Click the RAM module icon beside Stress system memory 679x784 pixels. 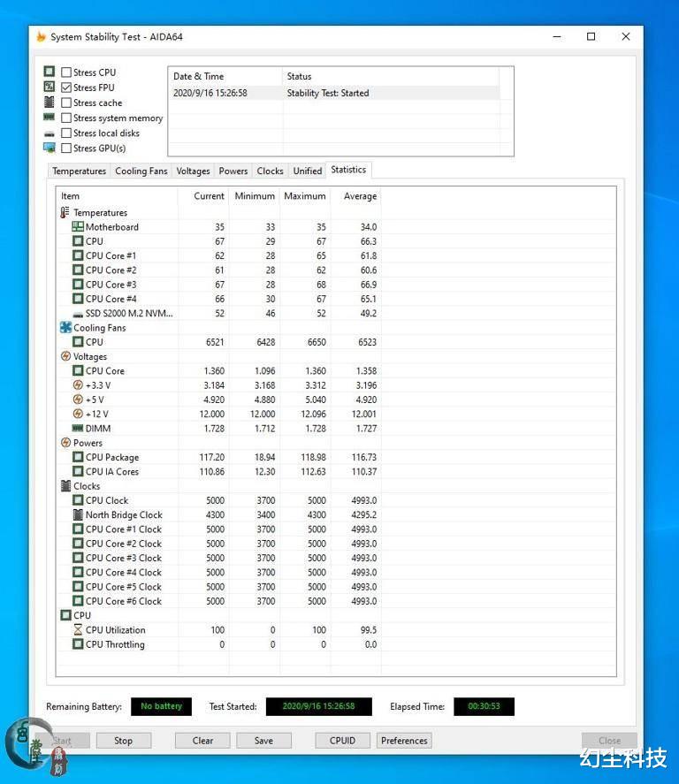49,117
